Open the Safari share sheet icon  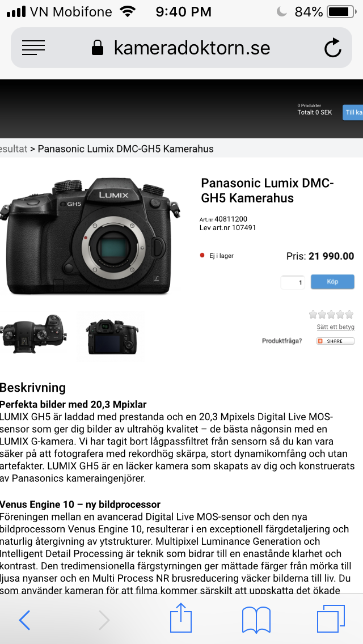(181, 617)
